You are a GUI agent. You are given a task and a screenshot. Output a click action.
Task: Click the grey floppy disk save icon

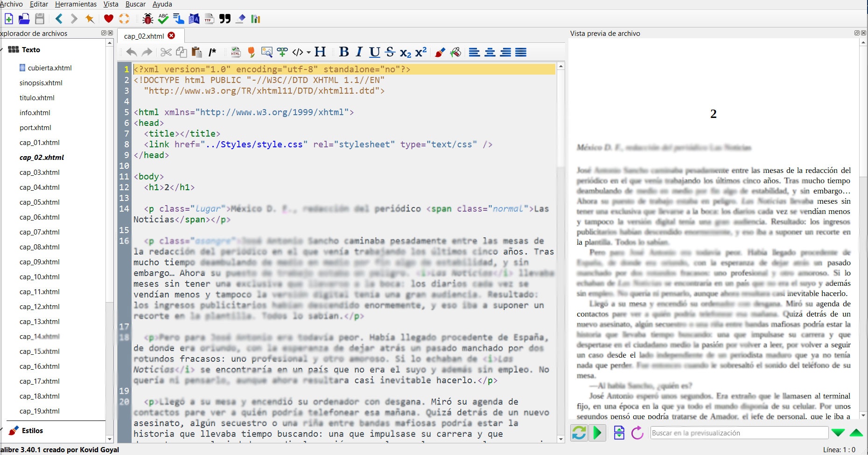tap(40, 19)
